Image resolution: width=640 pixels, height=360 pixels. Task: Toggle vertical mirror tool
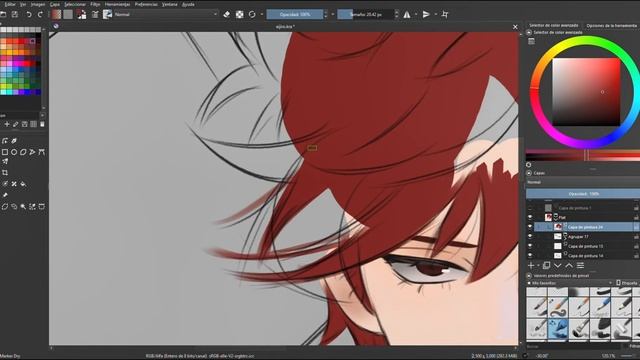[426, 15]
